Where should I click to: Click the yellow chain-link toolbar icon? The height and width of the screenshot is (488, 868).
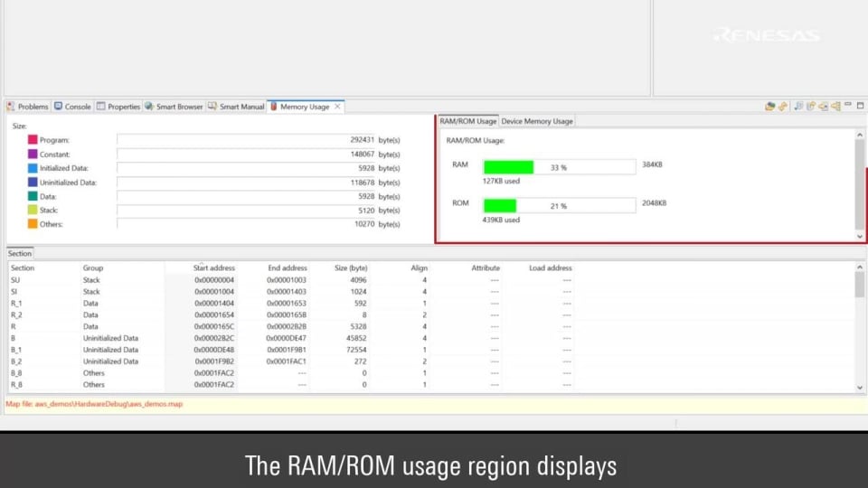coord(783,107)
